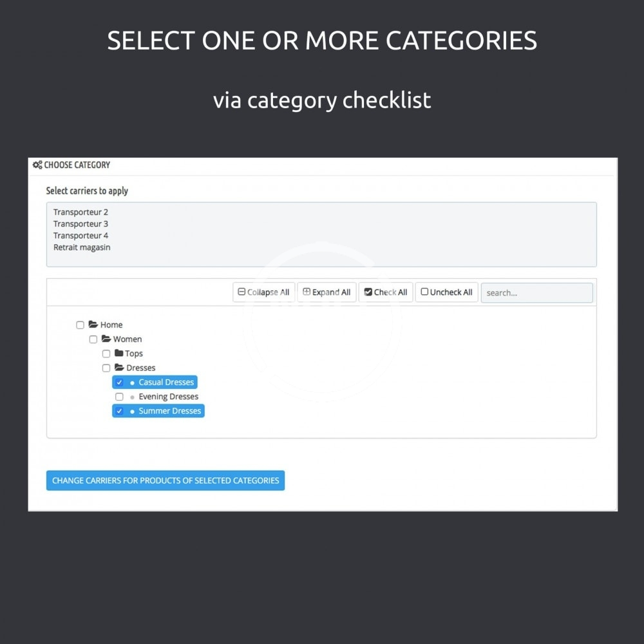
Task: Select Transporteur 2 in carriers list
Action: pyautogui.click(x=80, y=212)
